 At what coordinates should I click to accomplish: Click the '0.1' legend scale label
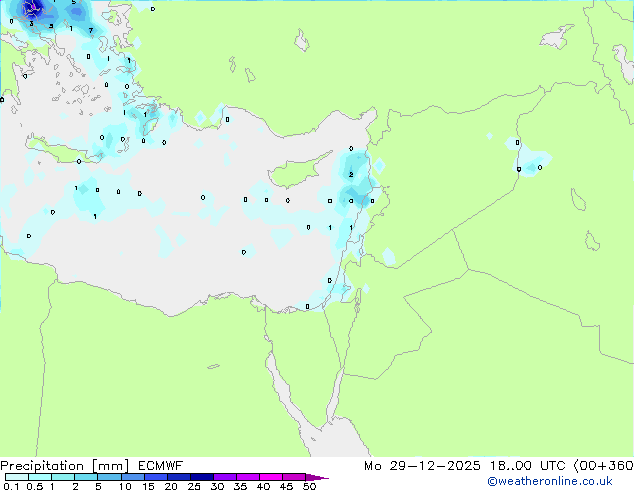[11, 486]
